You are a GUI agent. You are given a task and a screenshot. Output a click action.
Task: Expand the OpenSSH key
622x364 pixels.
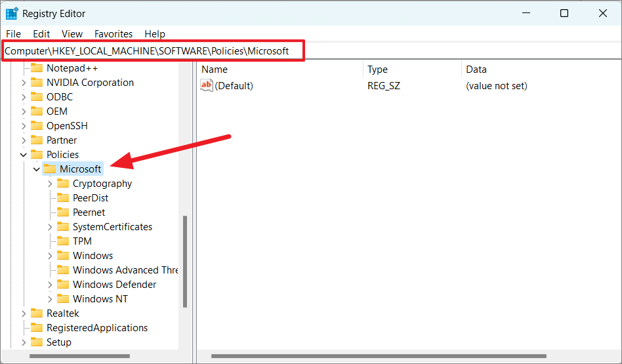click(x=24, y=126)
